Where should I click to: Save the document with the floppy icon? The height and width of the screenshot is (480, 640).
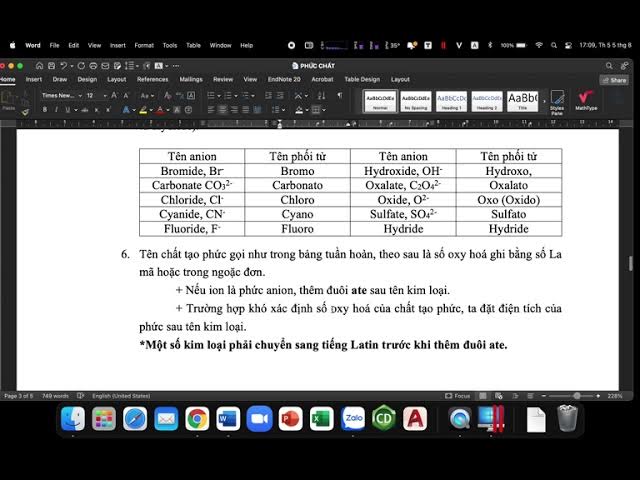(x=51, y=66)
